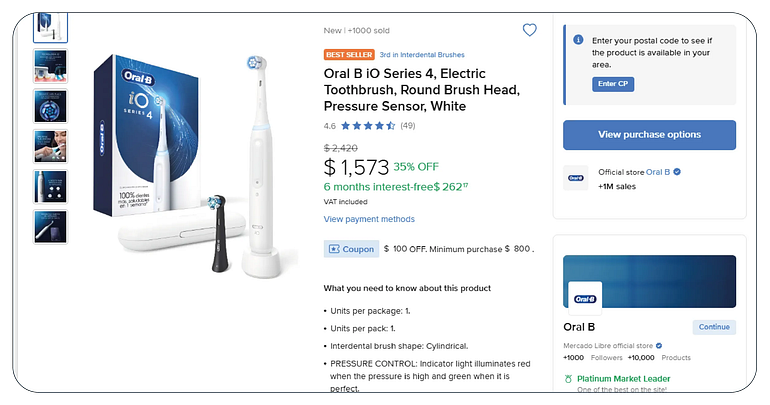The image size is (770, 405).
Task: Click the Oral B verified checkmark badge
Action: (677, 172)
